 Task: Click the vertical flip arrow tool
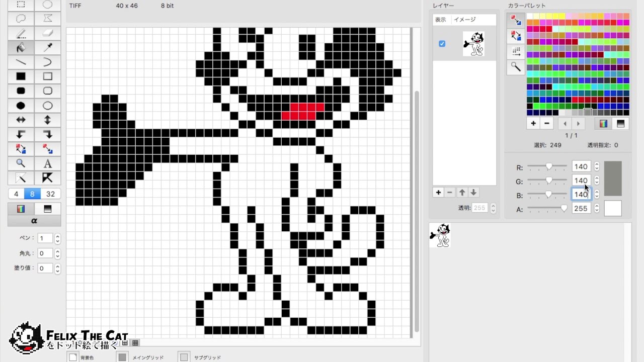point(47,120)
